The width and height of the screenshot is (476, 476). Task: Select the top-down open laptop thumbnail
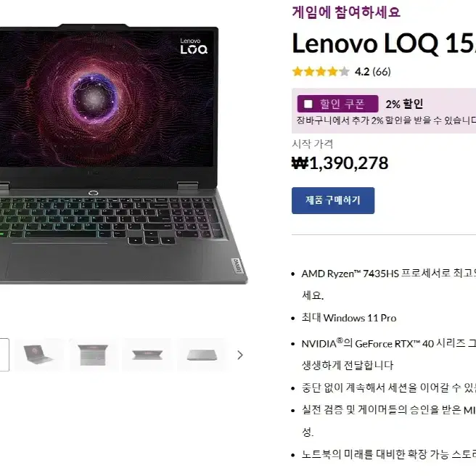coord(93,355)
